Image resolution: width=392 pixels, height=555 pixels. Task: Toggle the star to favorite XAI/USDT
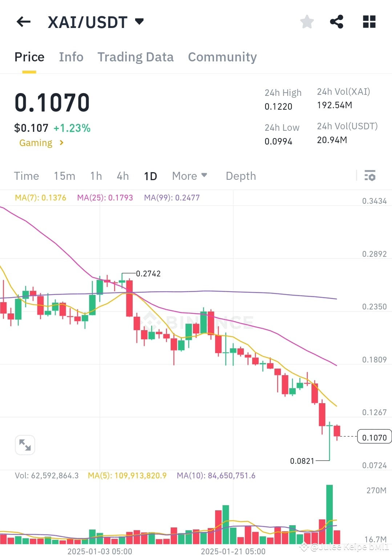coord(307,22)
